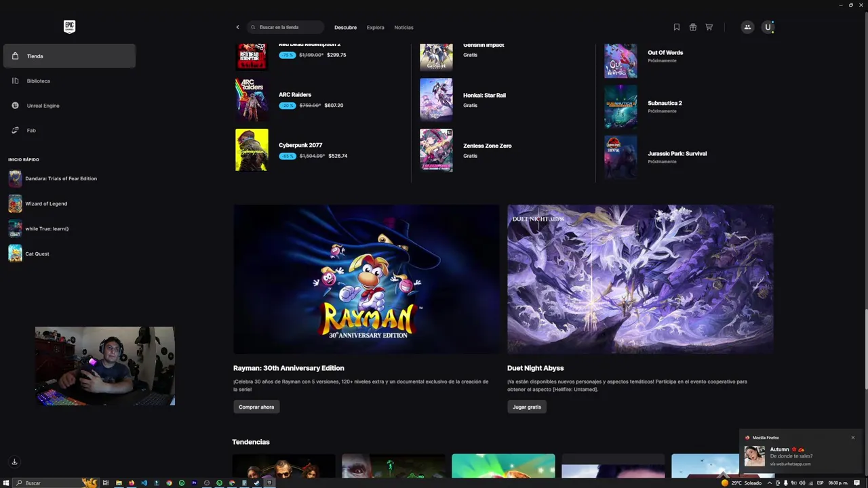
Task: Launch Wizard of Legend quick start
Action: coord(38,203)
